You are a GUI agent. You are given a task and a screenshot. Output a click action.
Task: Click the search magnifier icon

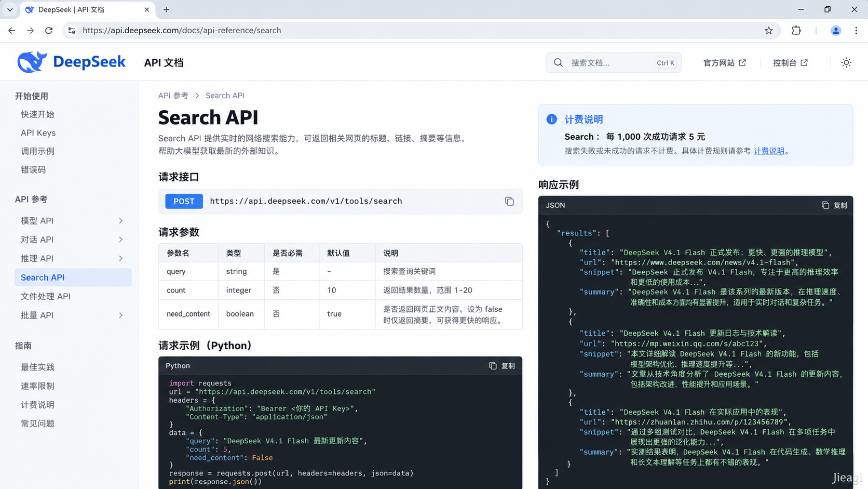tap(559, 62)
